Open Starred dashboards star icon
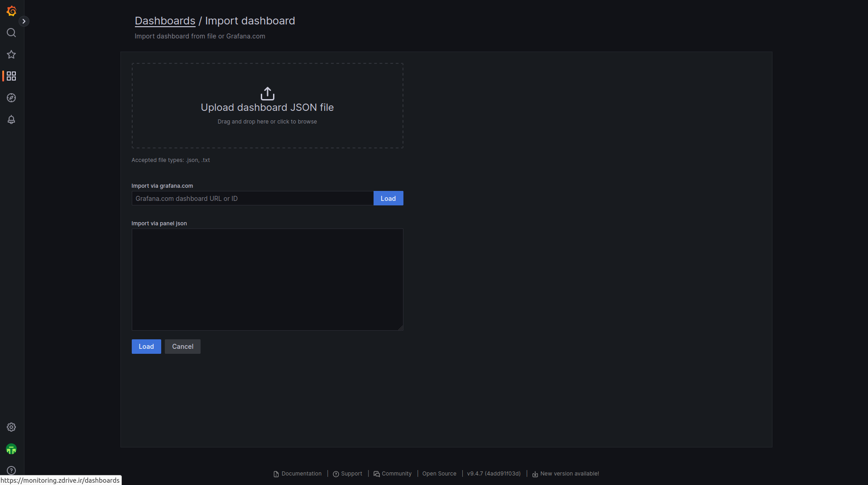Image resolution: width=868 pixels, height=485 pixels. click(x=11, y=54)
